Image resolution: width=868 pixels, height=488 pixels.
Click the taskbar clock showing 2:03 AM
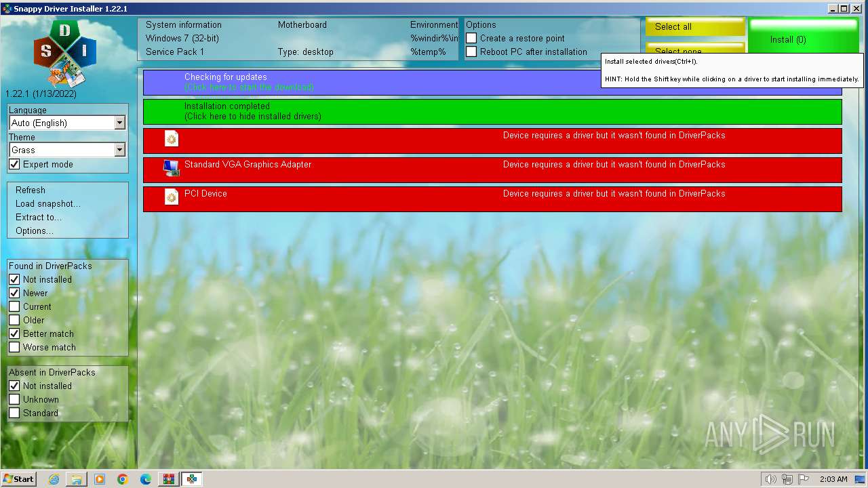point(833,479)
